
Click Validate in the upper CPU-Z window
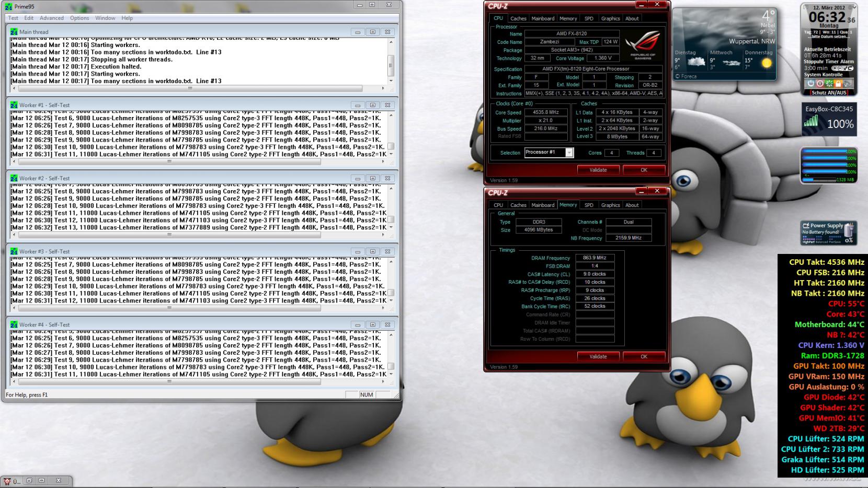click(x=598, y=170)
